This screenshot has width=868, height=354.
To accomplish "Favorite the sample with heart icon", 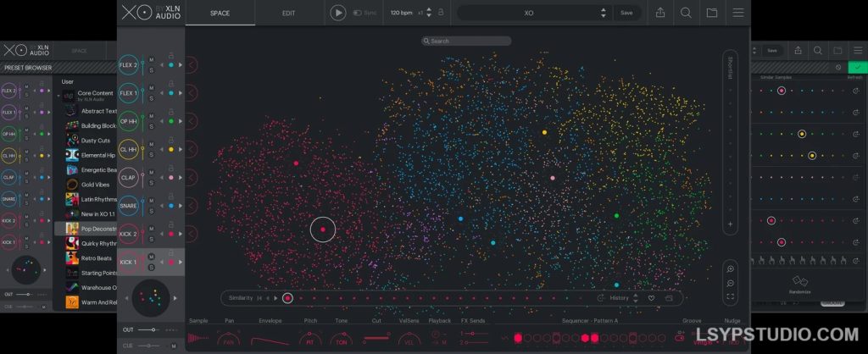I will pos(652,298).
